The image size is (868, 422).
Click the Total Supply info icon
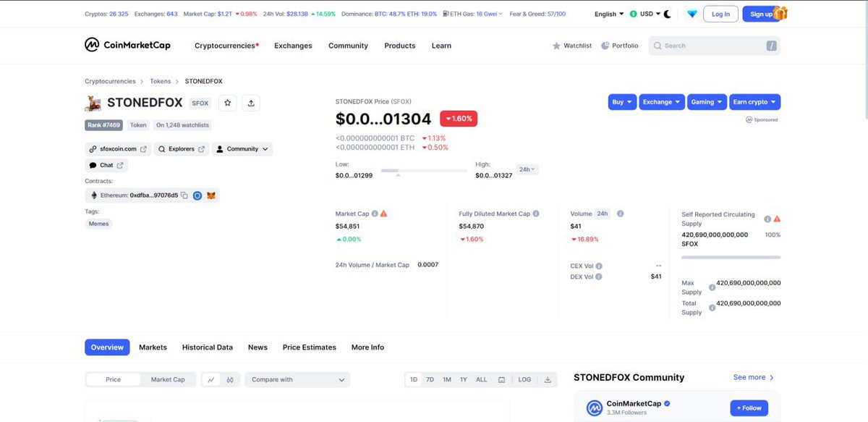[x=712, y=308]
